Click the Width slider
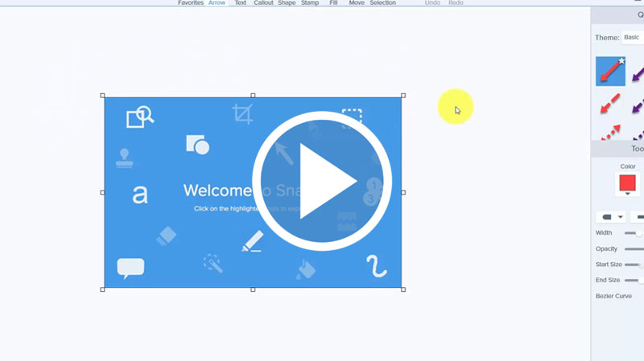The image size is (644, 361). [634, 233]
